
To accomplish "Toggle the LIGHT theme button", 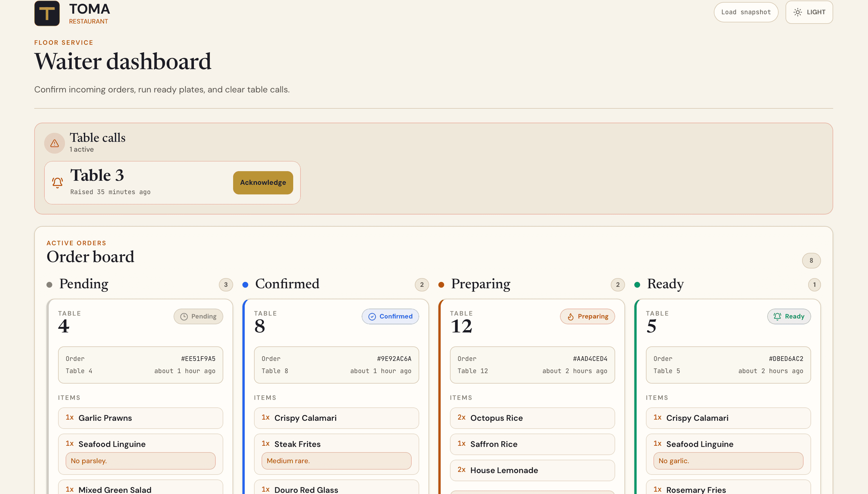I will (x=809, y=12).
